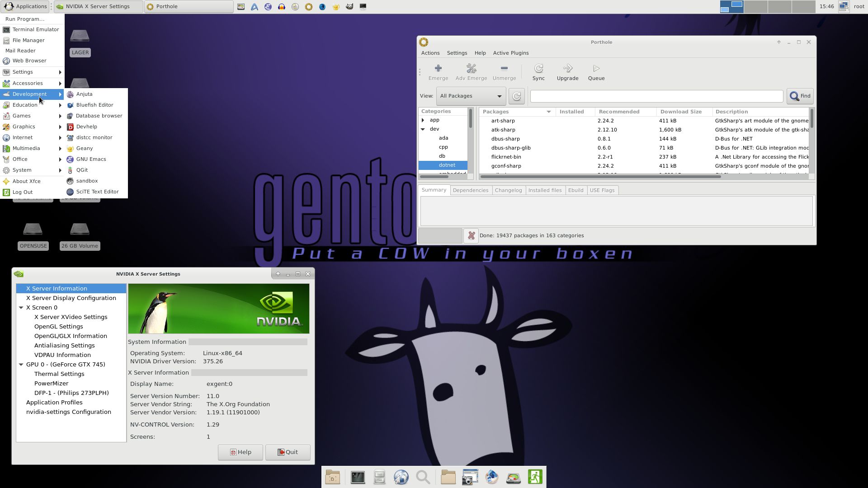Click screenshot camera icon in bottom dock
The height and width of the screenshot is (488, 868).
pyautogui.click(x=470, y=477)
